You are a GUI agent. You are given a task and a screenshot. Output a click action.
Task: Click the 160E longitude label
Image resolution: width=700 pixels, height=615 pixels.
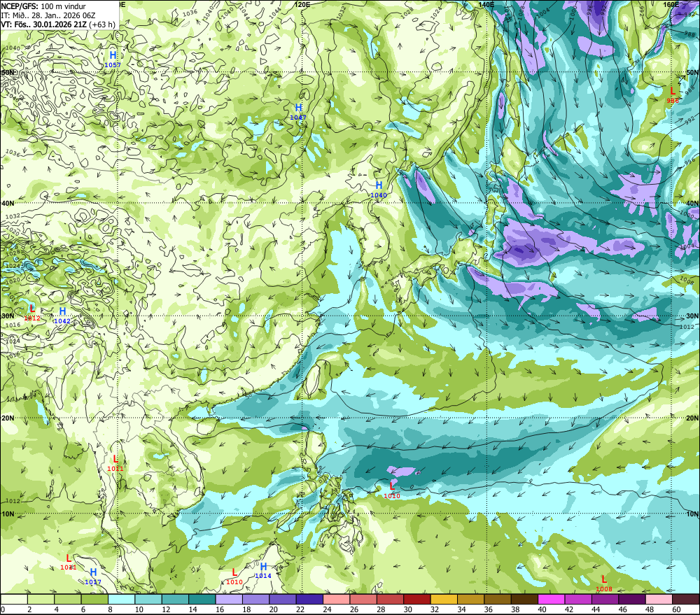click(x=671, y=4)
